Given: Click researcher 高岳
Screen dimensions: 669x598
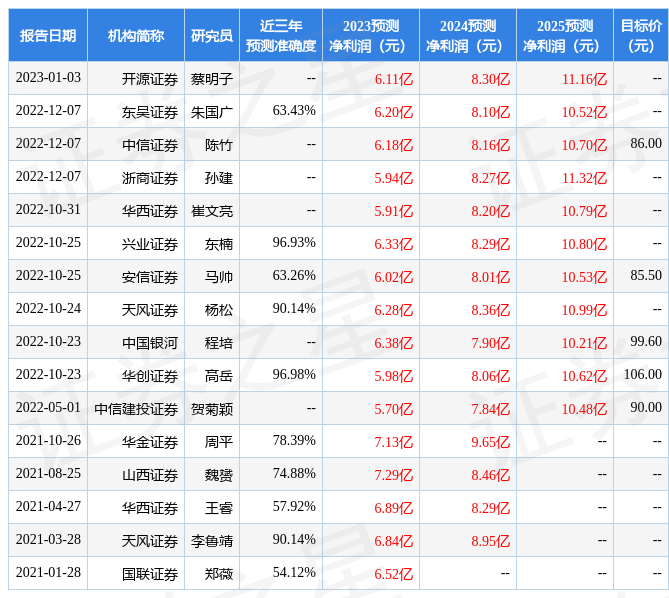Looking at the screenshot, I should [219, 376].
